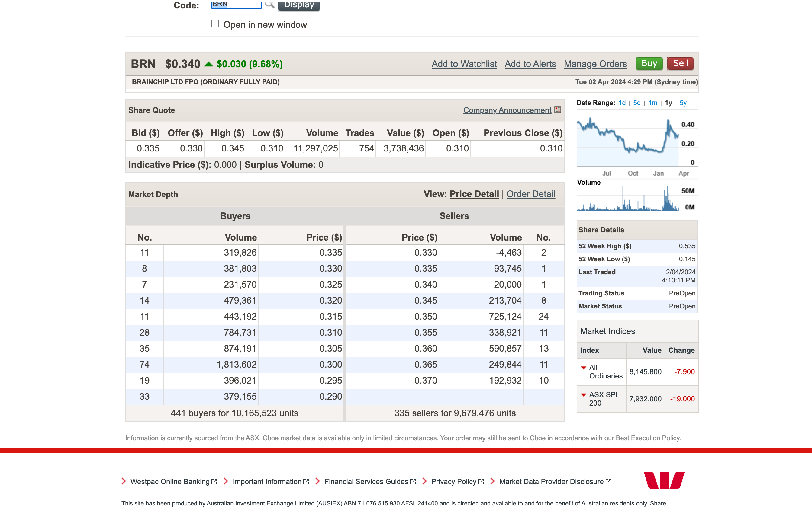Click the magnifier search icon beside Code field
Viewport: 812px width, 507px height.
(269, 4)
